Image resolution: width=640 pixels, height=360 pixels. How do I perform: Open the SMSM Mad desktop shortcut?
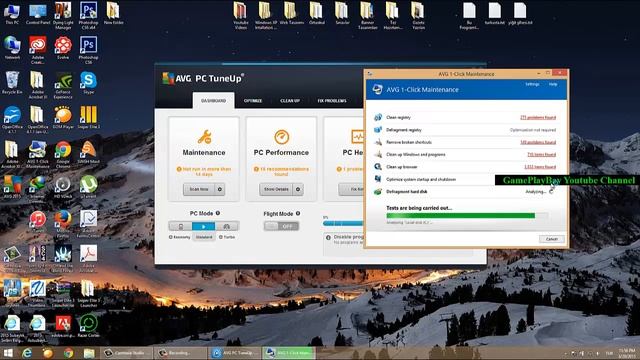click(x=89, y=152)
